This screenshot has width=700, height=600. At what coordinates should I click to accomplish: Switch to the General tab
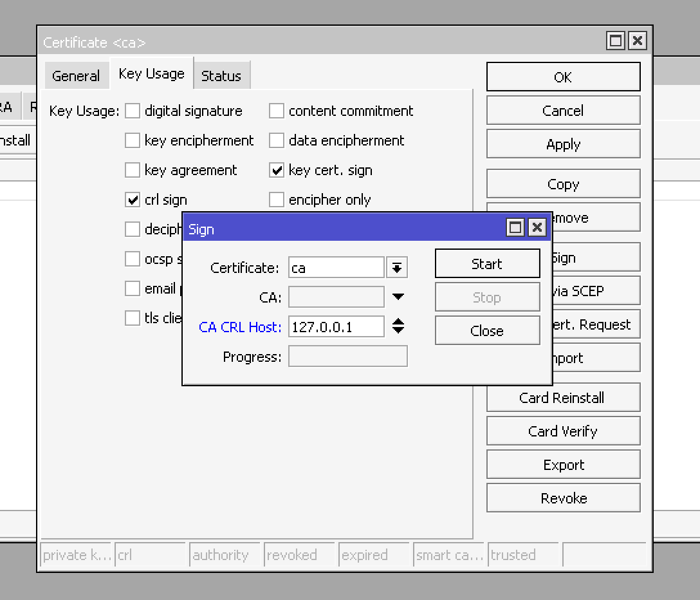point(76,76)
